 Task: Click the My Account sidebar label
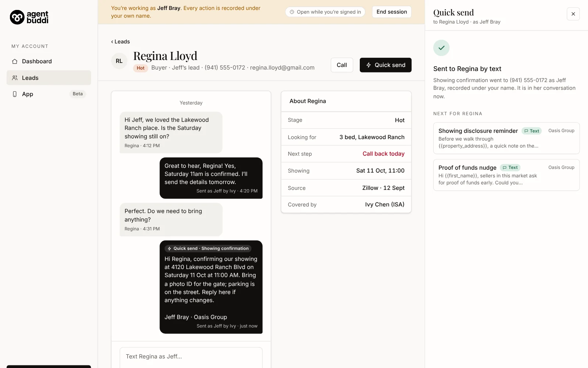(x=30, y=46)
